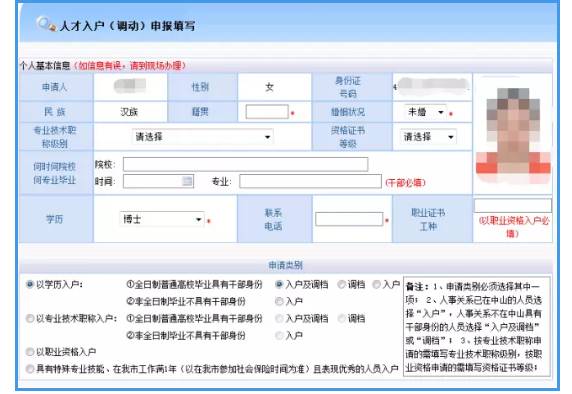Click the applicant photo thumbnail
This screenshot has height=394, width=572.
[x=513, y=135]
